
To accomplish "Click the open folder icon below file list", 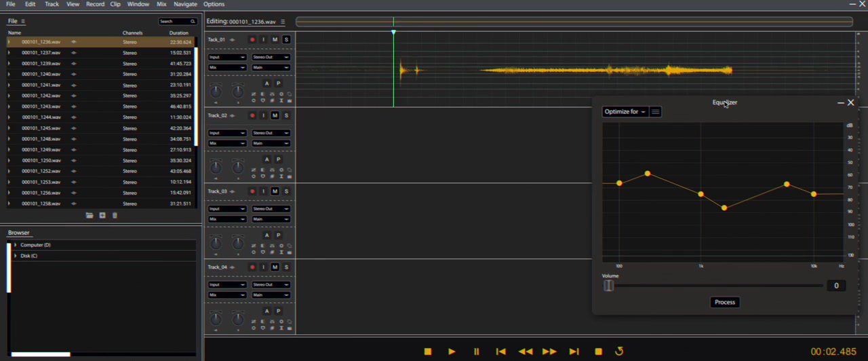I will pos(90,215).
